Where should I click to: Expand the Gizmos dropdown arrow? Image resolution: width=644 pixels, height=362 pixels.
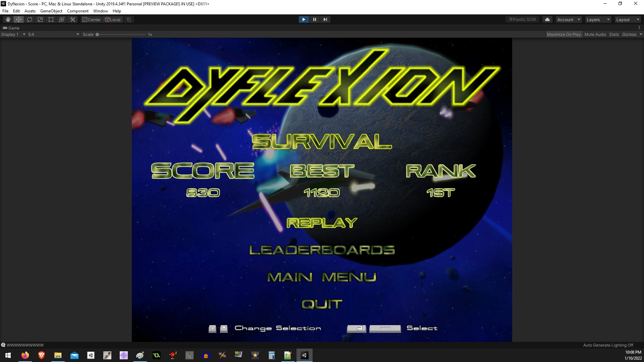pyautogui.click(x=641, y=34)
